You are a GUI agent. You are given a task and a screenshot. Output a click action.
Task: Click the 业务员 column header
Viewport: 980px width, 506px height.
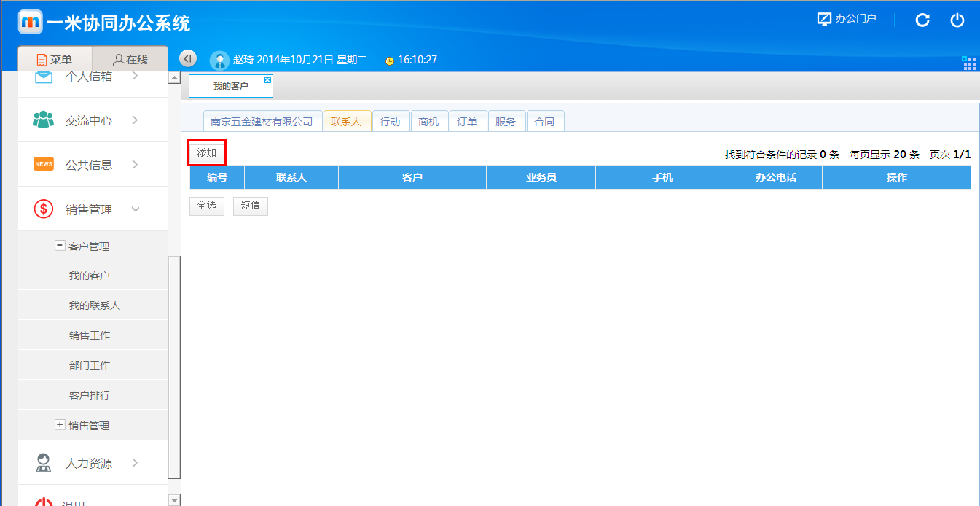(x=541, y=177)
